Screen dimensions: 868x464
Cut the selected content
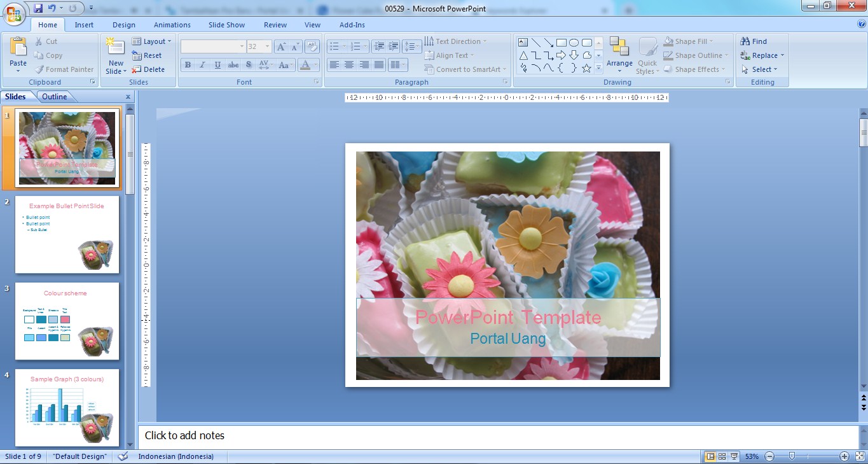(46, 41)
